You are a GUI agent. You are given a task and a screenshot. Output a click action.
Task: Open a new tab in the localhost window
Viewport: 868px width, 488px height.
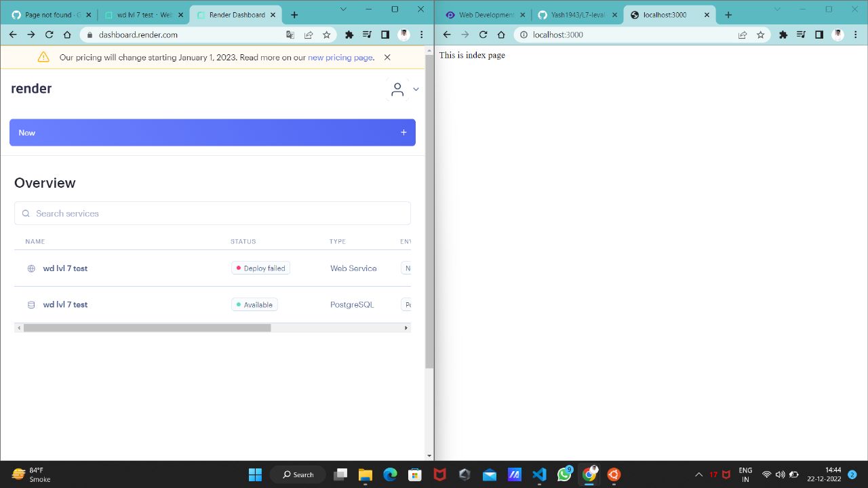point(728,15)
